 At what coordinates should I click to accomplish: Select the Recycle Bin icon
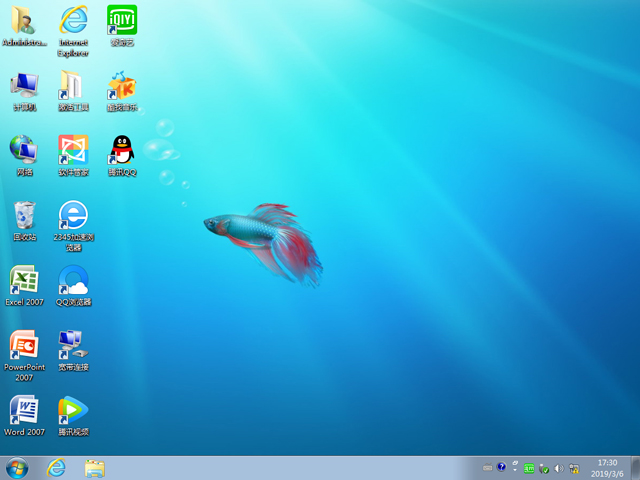[x=24, y=215]
